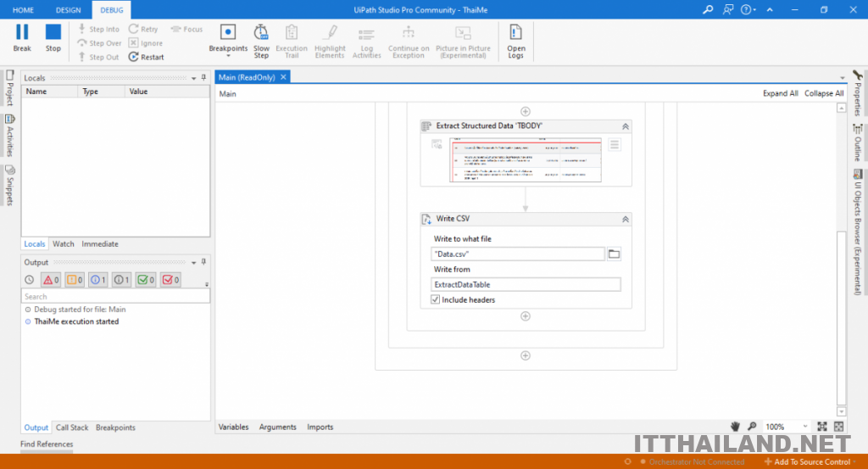868x469 pixels.
Task: Open the Activities side panel
Action: pos(9,135)
